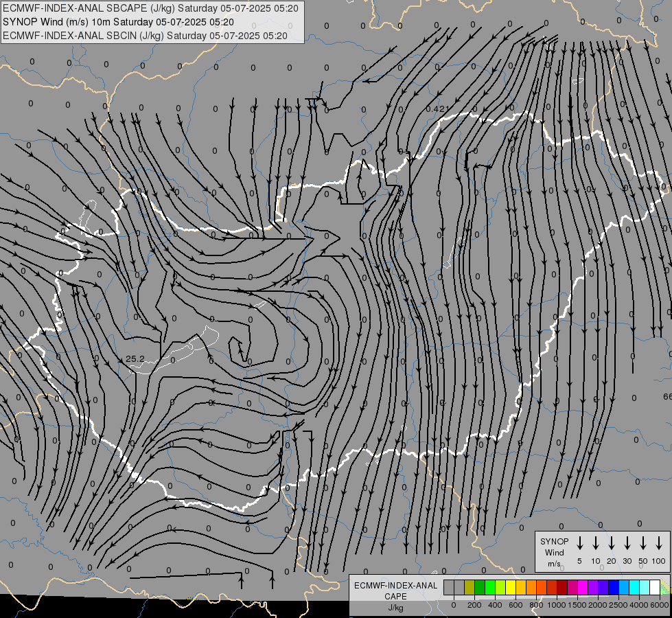Click the wind arrow above the 5 label
Viewport: 672px width, 618px height.
point(579,543)
